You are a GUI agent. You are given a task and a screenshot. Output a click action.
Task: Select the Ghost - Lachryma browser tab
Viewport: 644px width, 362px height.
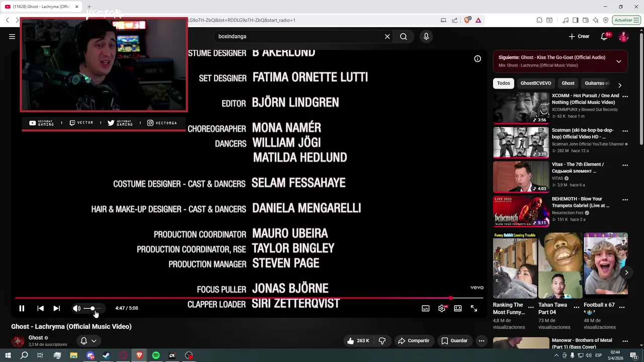[42, 7]
